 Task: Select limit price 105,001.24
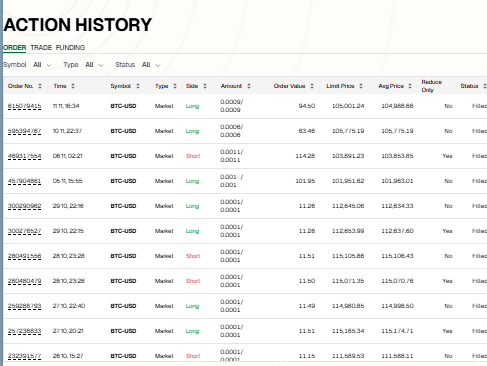348,106
